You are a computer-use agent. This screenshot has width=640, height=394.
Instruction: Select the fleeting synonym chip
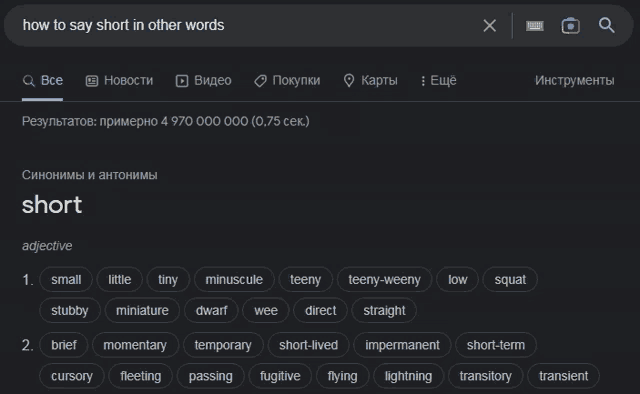(x=140, y=376)
